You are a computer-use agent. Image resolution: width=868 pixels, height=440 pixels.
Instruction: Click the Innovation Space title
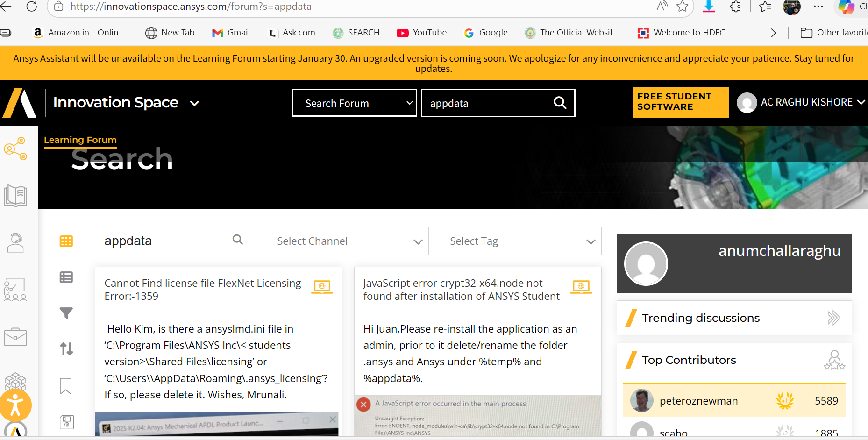pos(116,103)
